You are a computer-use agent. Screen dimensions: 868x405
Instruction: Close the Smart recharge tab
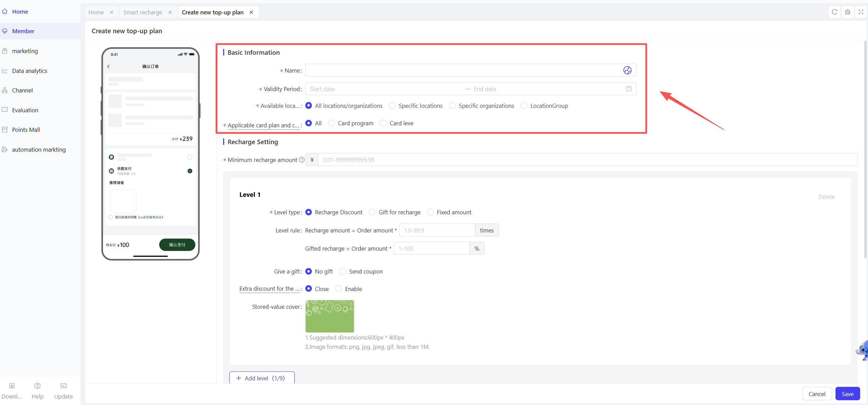(x=170, y=12)
